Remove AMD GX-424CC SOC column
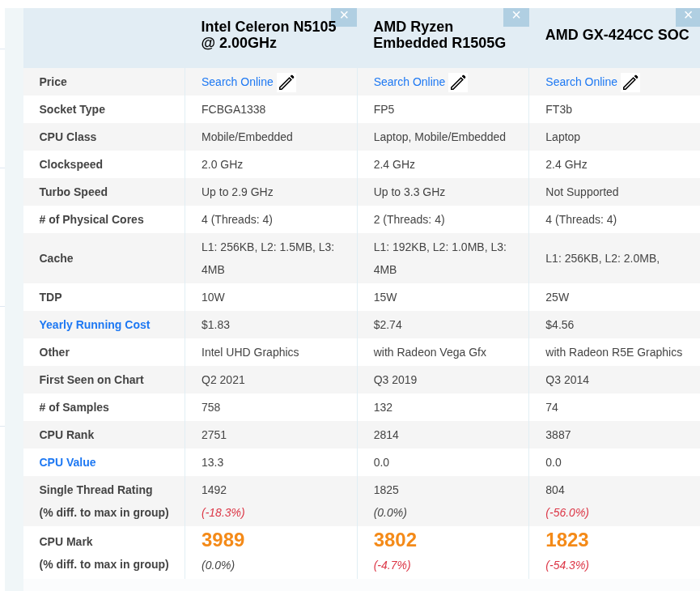 click(688, 16)
